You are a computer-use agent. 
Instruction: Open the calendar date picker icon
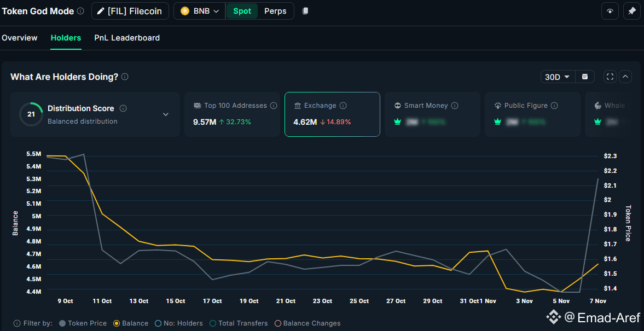point(585,77)
